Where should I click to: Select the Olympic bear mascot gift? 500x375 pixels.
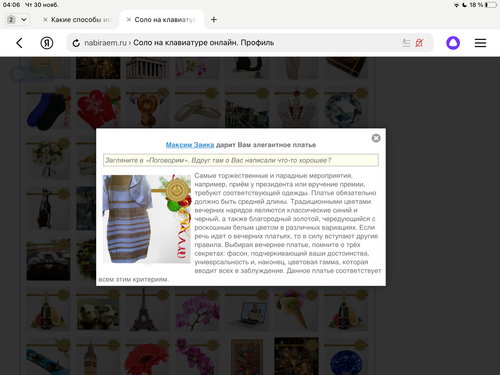pyautogui.click(x=148, y=108)
